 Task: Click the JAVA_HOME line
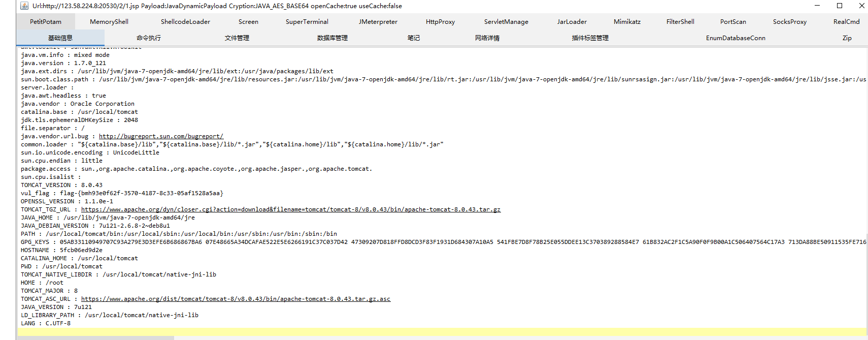point(108,218)
